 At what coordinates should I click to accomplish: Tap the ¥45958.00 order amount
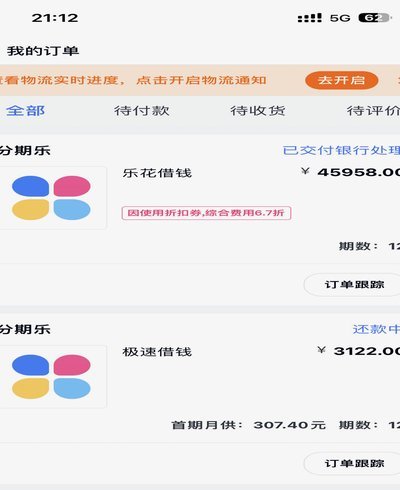pyautogui.click(x=350, y=172)
